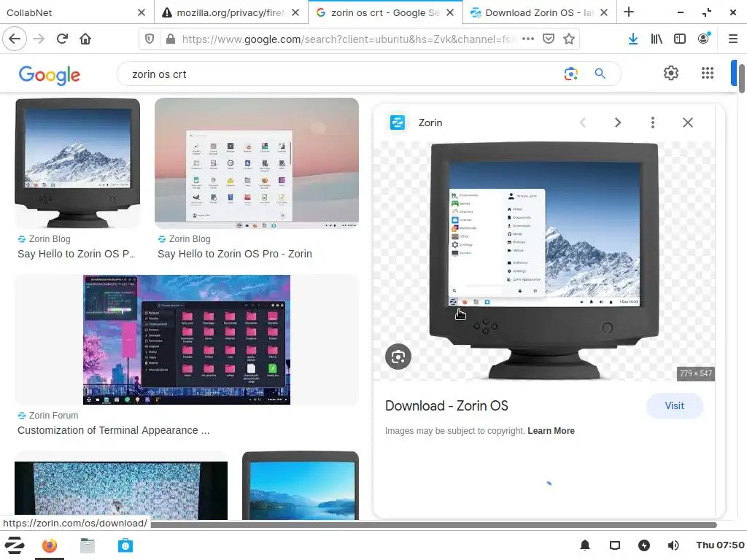Click the forward navigation arrow
Image resolution: width=747 pixels, height=560 pixels.
click(x=39, y=39)
